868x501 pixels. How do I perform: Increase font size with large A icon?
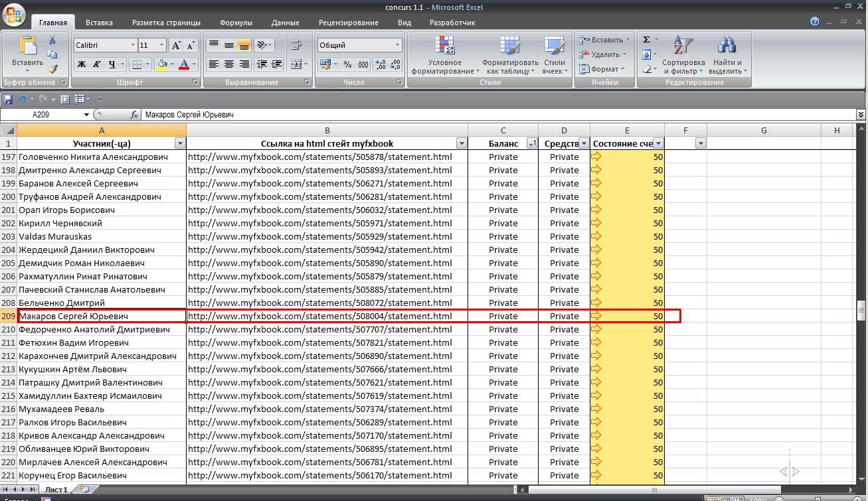pos(176,45)
